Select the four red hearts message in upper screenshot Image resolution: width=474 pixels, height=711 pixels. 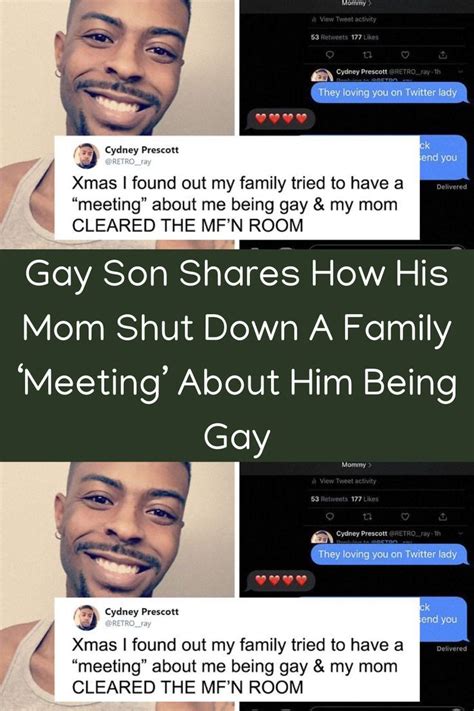tap(281, 119)
